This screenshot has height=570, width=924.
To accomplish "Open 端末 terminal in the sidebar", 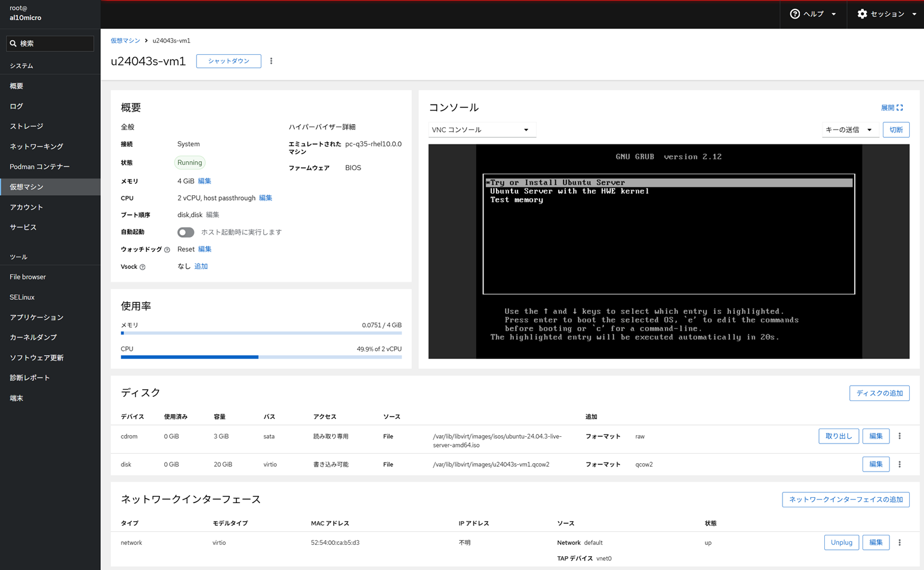I will pyautogui.click(x=50, y=398).
